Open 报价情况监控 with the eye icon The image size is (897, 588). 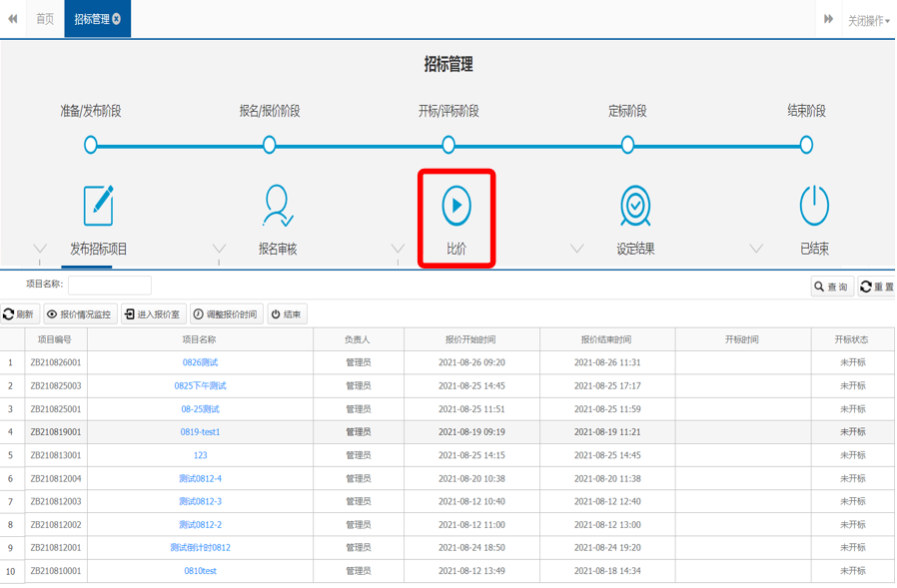(x=80, y=314)
